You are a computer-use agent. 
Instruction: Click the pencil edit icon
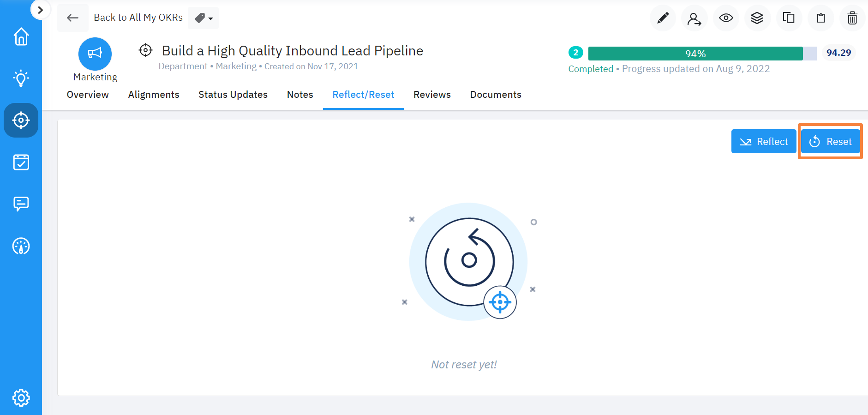(x=663, y=18)
